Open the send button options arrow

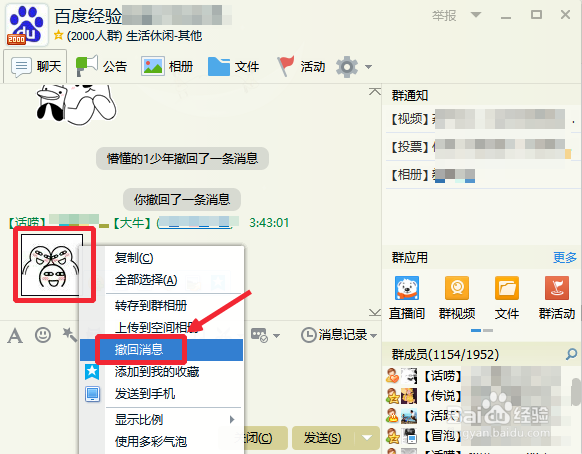[x=367, y=438]
